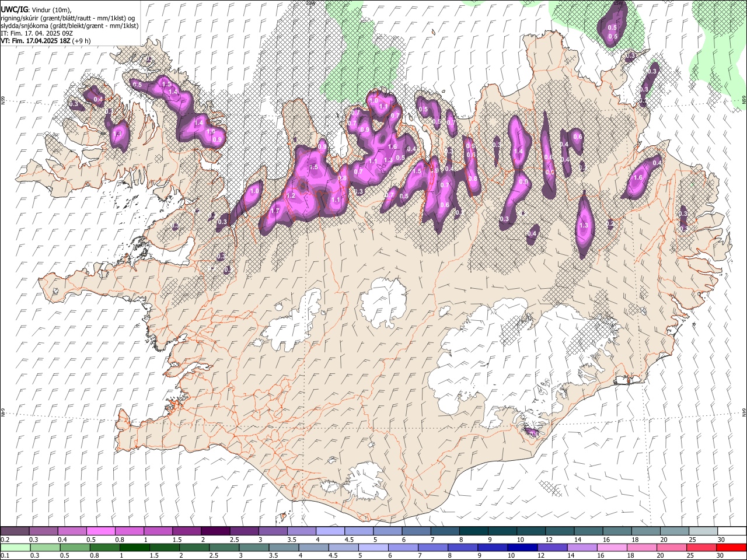The width and height of the screenshot is (747, 560).
Task: Select the purple 1.5 swatch in top legend row
Action: (186, 531)
